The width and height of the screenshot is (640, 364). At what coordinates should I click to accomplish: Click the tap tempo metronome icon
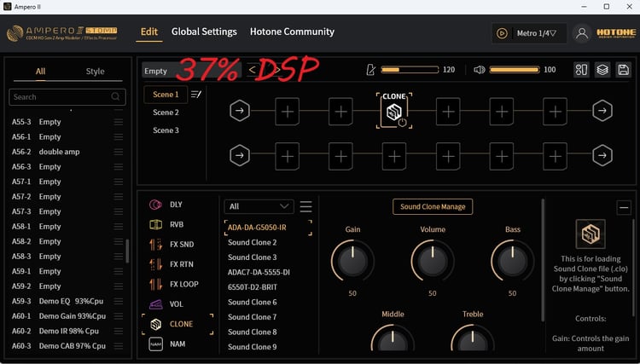370,70
